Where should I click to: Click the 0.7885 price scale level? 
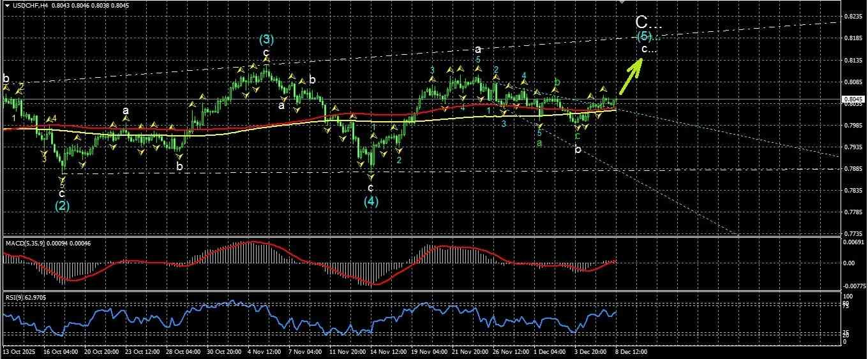[853, 169]
